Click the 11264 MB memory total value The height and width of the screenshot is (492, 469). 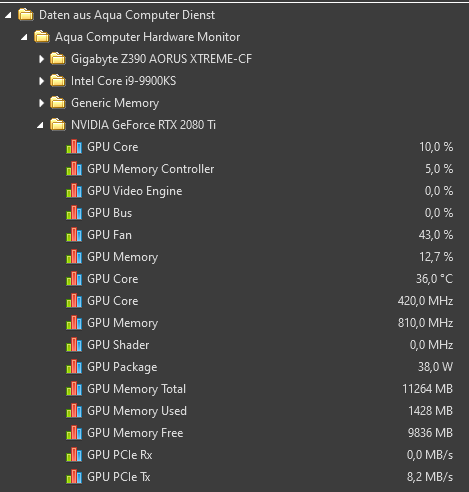point(428,389)
